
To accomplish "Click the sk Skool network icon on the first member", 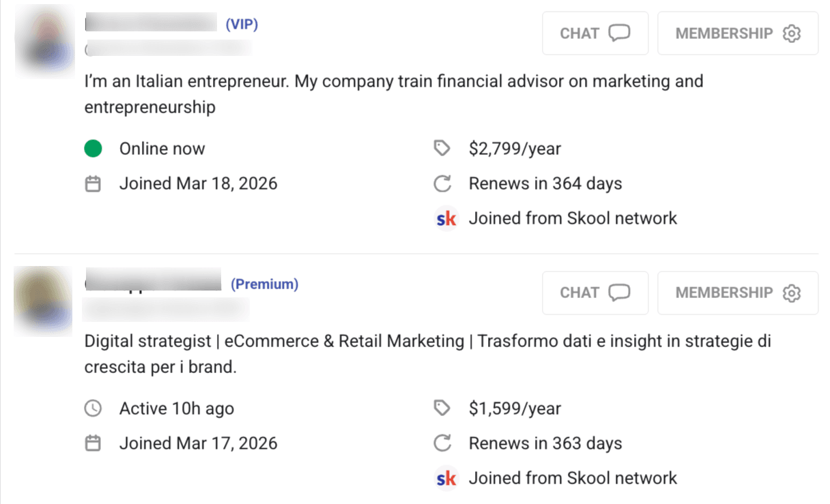I will [x=446, y=218].
